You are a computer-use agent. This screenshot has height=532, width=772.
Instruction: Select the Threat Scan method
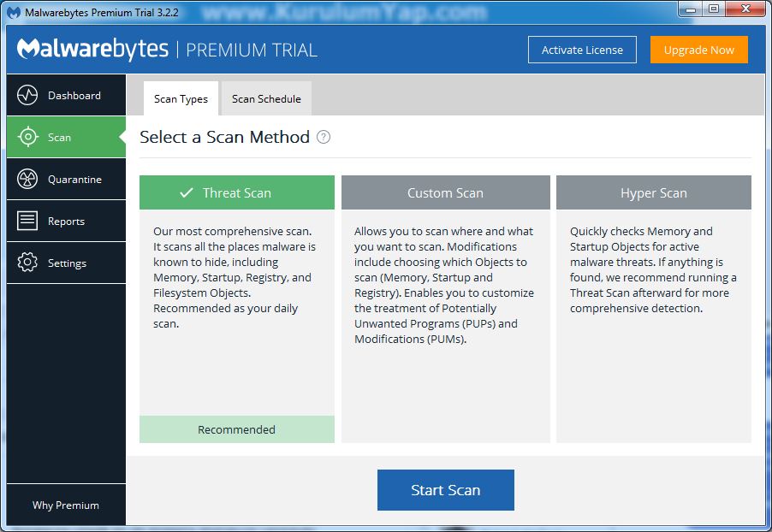coord(237,192)
